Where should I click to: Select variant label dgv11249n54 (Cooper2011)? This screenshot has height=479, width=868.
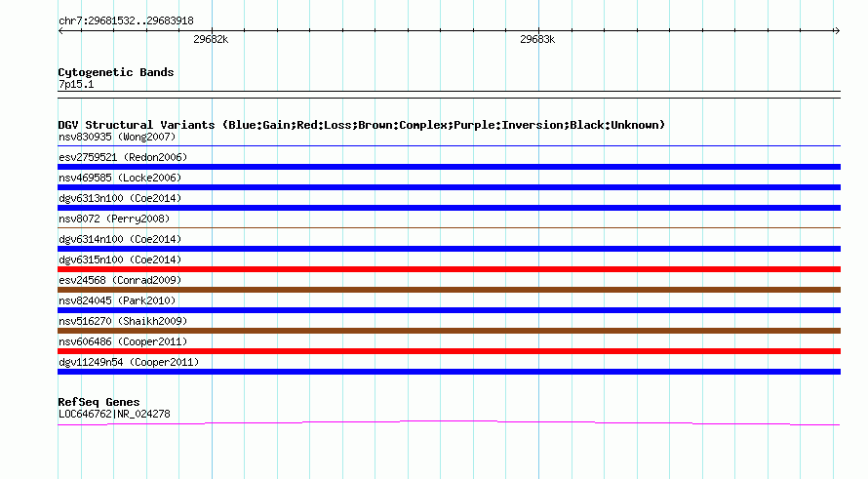(x=129, y=362)
